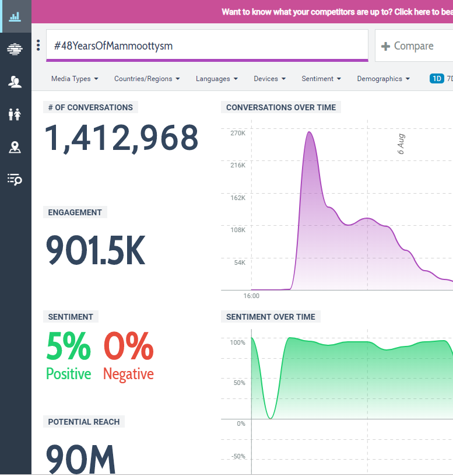This screenshot has width=453, height=476.
Task: Click the 1,412,968 conversations count
Action: pos(121,138)
